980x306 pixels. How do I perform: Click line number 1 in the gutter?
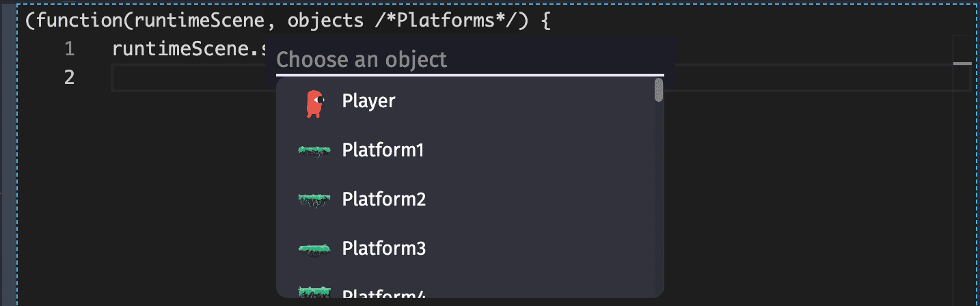tap(69, 49)
